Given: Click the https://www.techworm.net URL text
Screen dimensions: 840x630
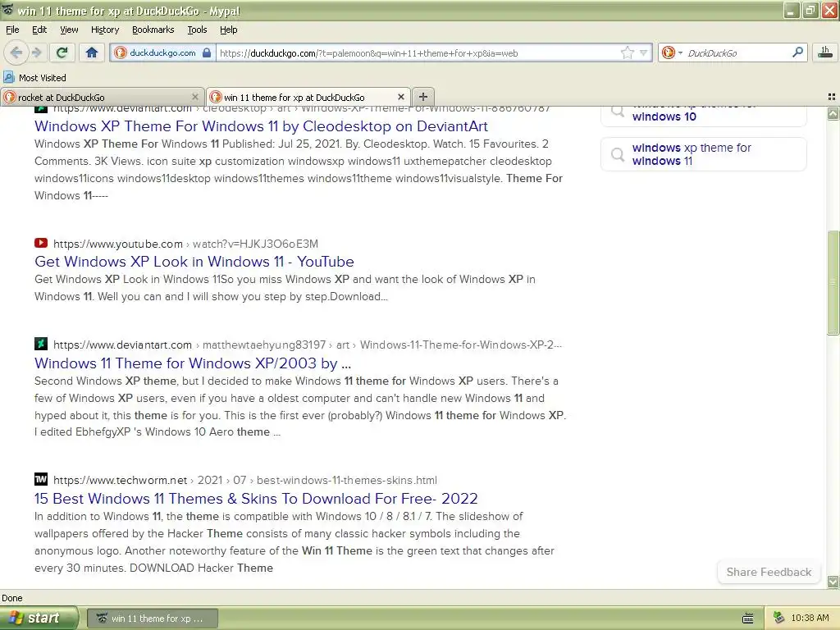Looking at the screenshot, I should click(120, 481).
